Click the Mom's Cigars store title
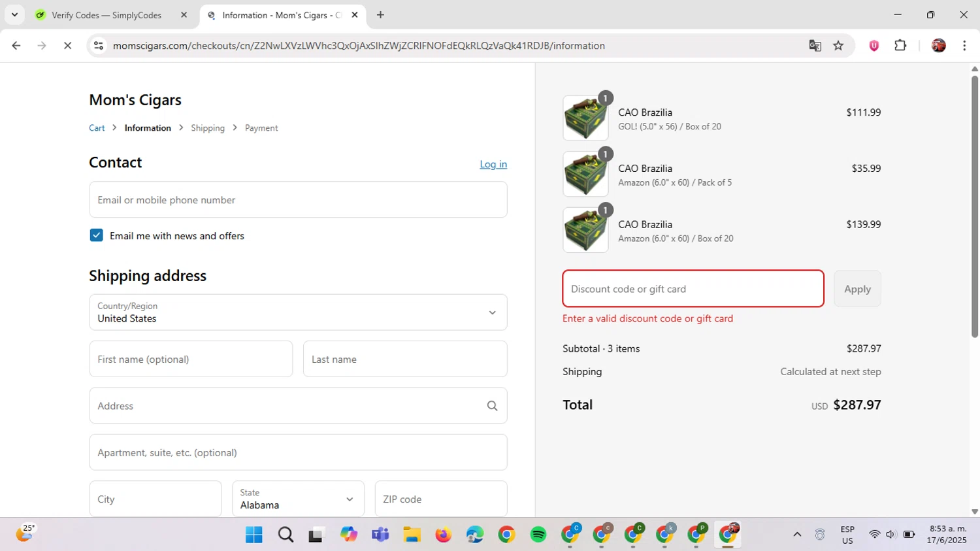Viewport: 980px width, 551px height. [135, 100]
